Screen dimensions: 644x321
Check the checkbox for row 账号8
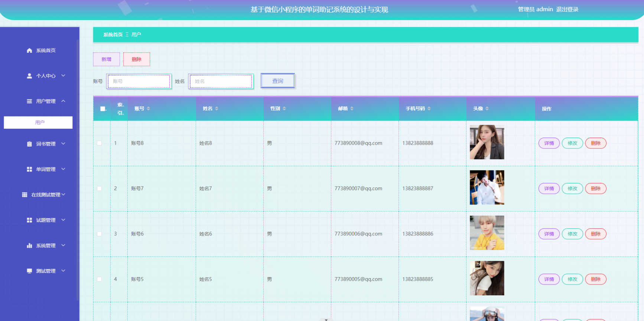coord(99,143)
